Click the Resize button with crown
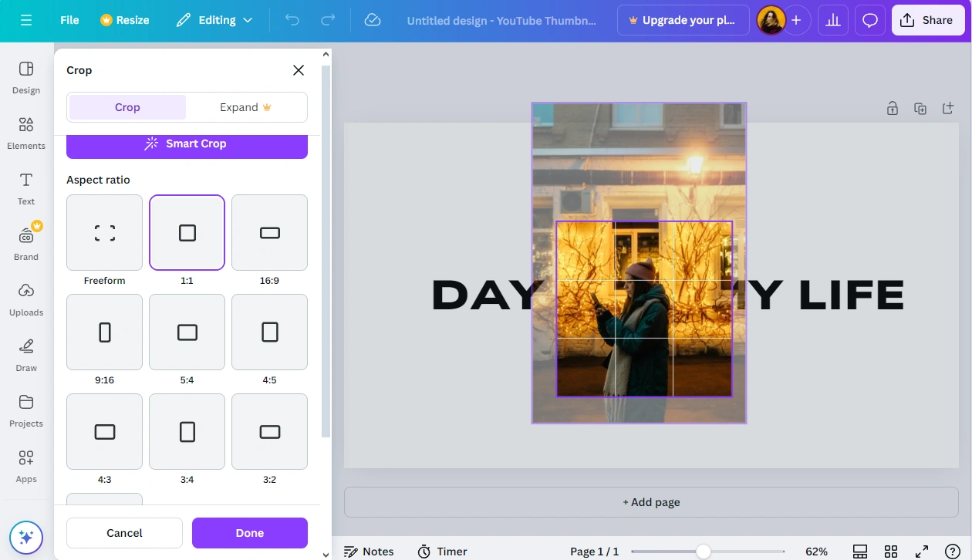The width and height of the screenshot is (972, 560). [125, 20]
